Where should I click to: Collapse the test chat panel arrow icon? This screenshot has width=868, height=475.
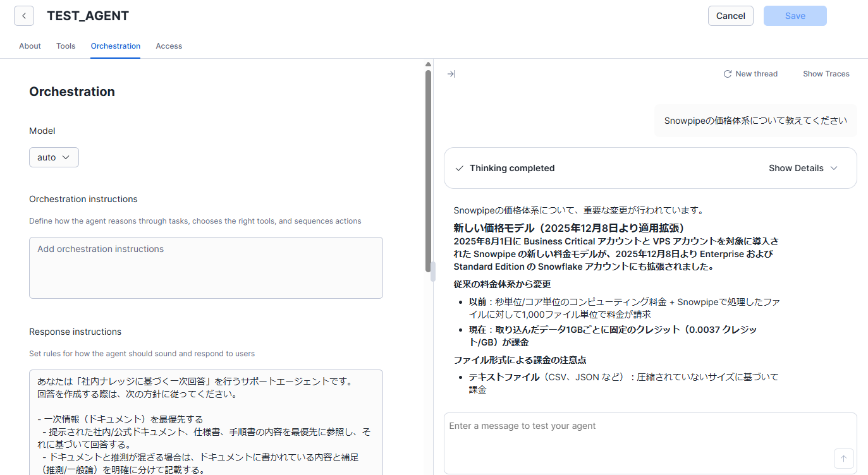pyautogui.click(x=451, y=74)
